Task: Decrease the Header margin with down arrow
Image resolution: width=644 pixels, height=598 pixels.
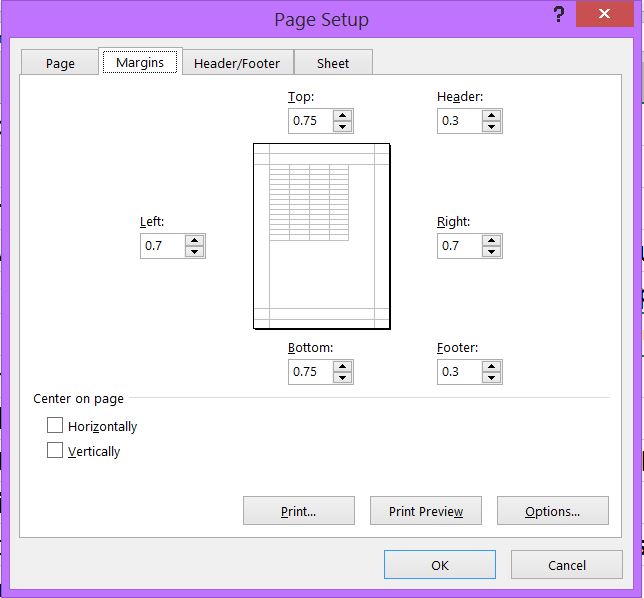Action: pos(492,126)
